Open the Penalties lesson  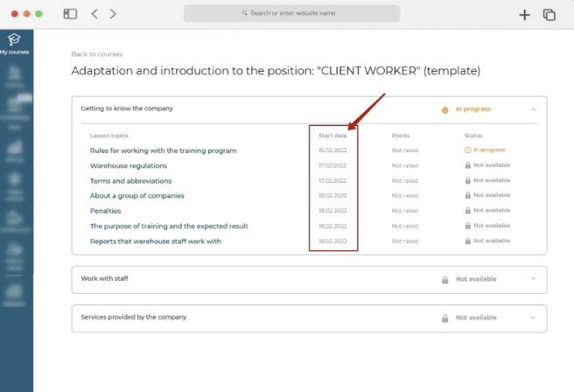click(x=105, y=211)
